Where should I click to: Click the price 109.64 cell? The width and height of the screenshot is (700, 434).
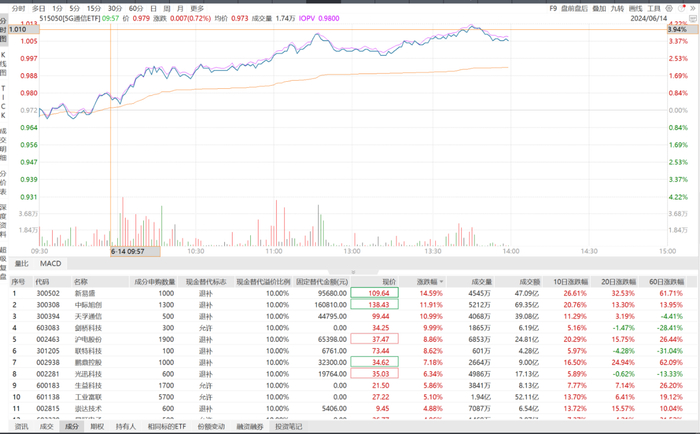pyautogui.click(x=375, y=293)
